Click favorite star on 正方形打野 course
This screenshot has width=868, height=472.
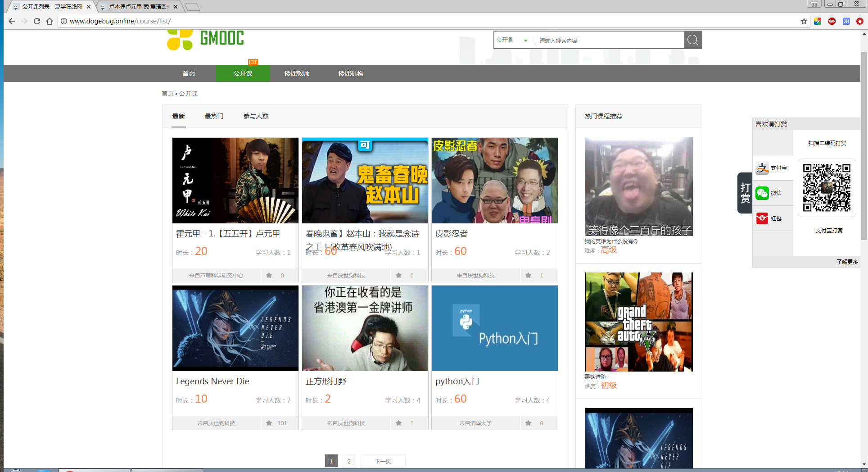(x=398, y=423)
